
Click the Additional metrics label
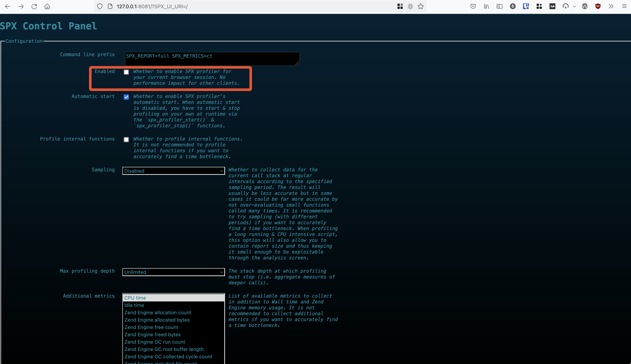tap(89, 296)
